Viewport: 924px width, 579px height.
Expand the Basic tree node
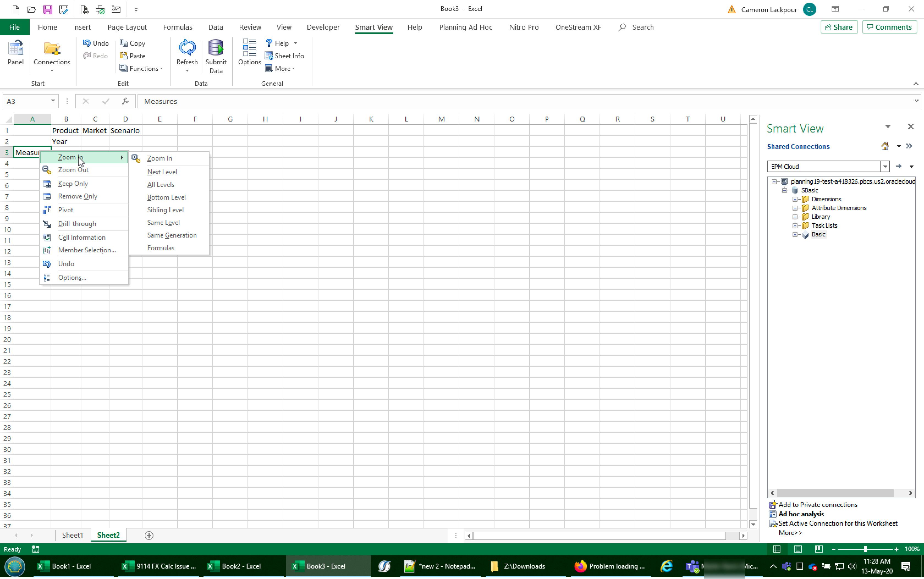[796, 234]
